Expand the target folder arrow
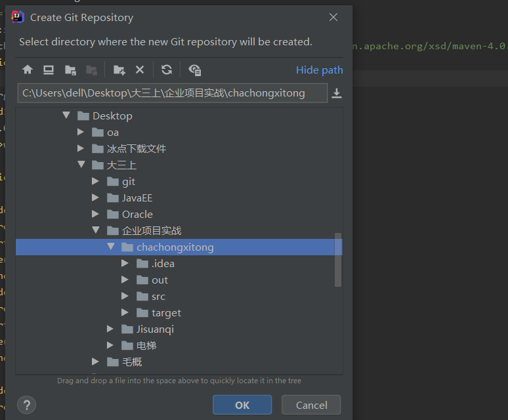The image size is (508, 420). pyautogui.click(x=125, y=312)
